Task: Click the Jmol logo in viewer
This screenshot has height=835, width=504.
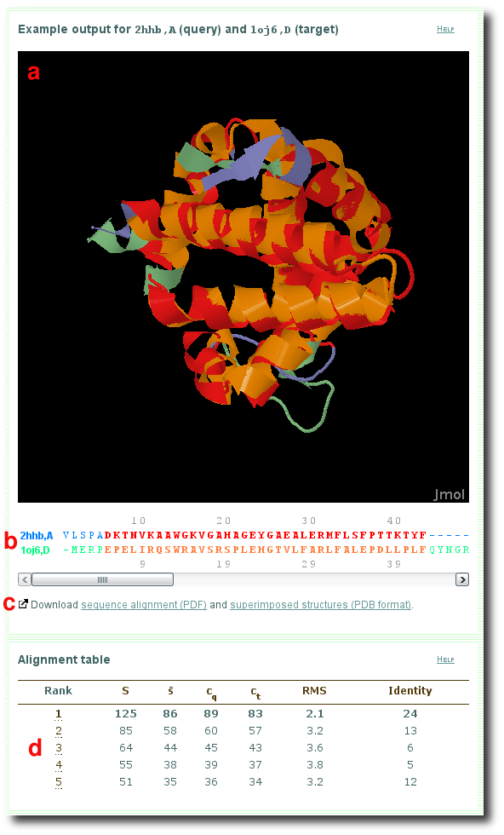Action: tap(448, 494)
